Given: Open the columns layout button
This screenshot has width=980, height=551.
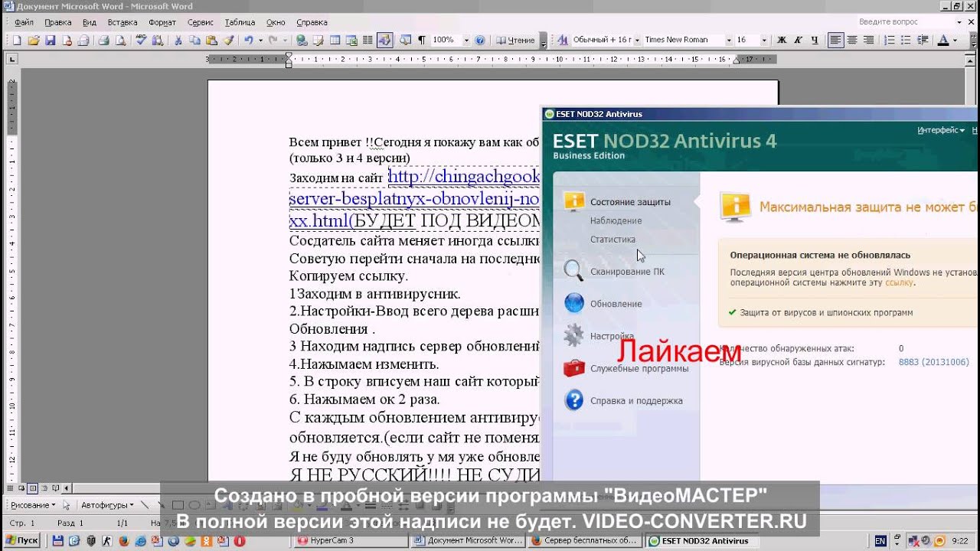Looking at the screenshot, I should point(367,40).
